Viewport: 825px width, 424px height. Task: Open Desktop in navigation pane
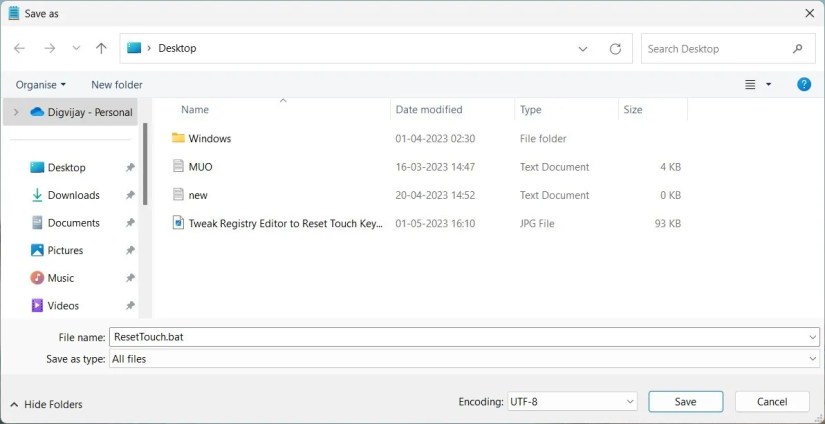point(66,167)
